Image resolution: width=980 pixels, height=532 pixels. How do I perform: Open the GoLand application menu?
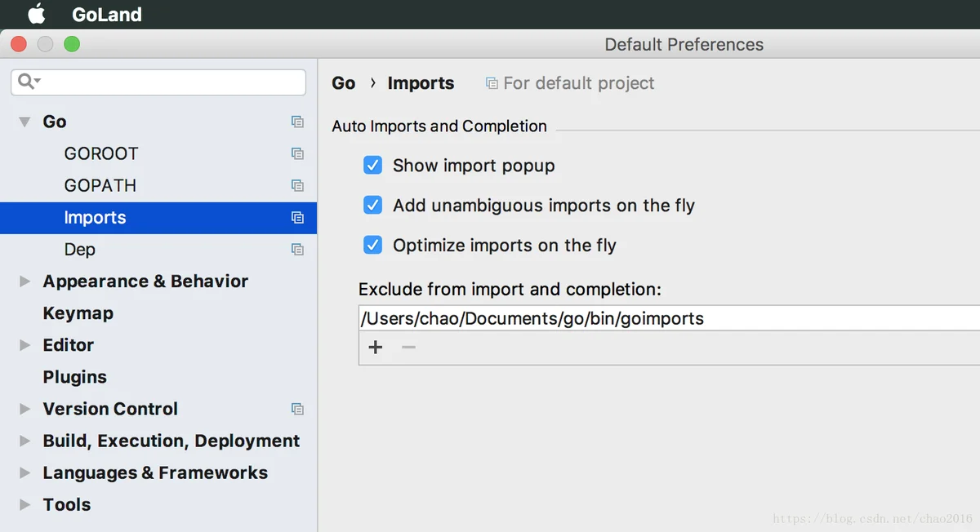click(106, 15)
